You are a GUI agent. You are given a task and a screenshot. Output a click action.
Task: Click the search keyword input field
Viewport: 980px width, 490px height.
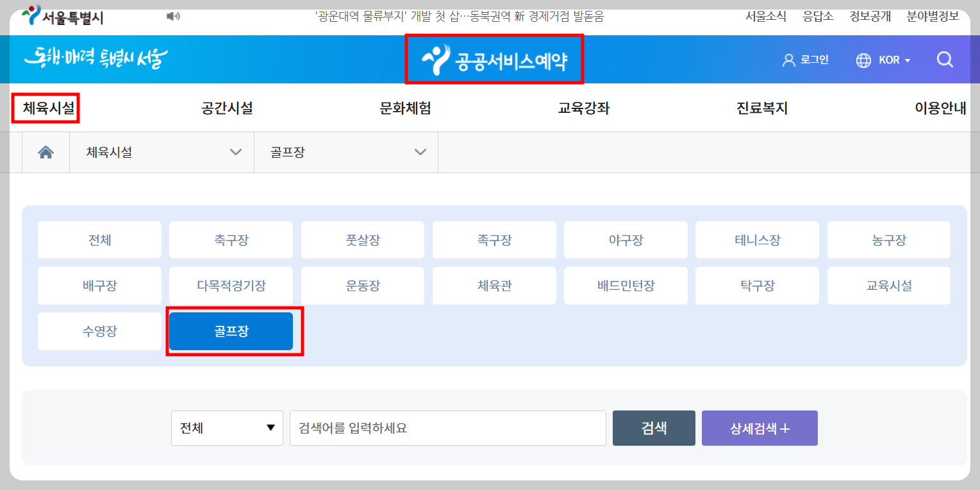click(447, 428)
